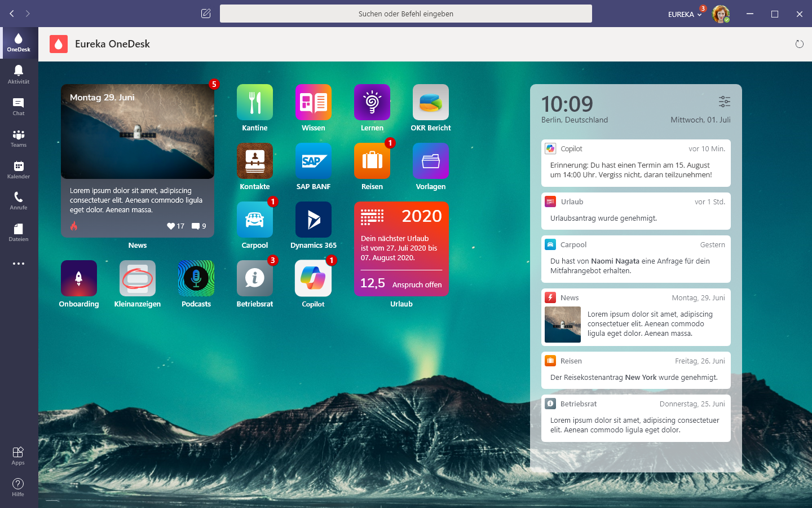812x508 pixels.
Task: Click the Eureka OneDesk red logo
Action: (59, 44)
